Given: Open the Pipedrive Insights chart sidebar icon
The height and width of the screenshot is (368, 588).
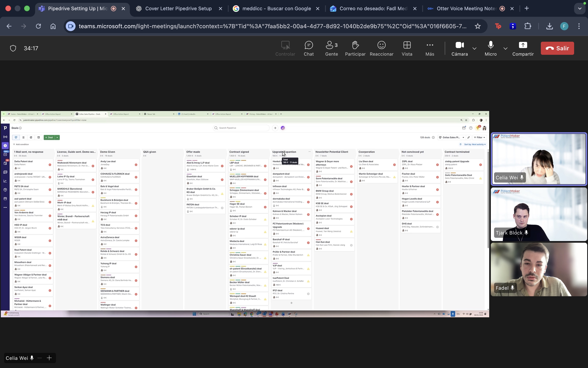Looking at the screenshot, I should pyautogui.click(x=5, y=181).
